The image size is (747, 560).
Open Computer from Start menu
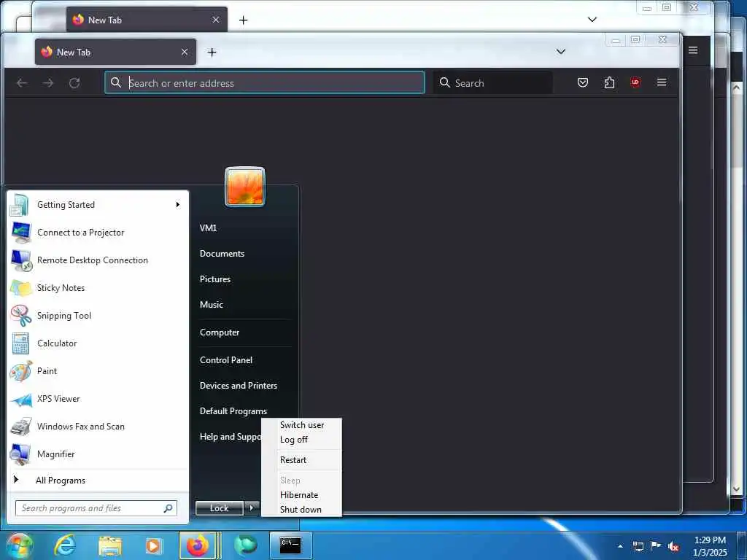(219, 332)
